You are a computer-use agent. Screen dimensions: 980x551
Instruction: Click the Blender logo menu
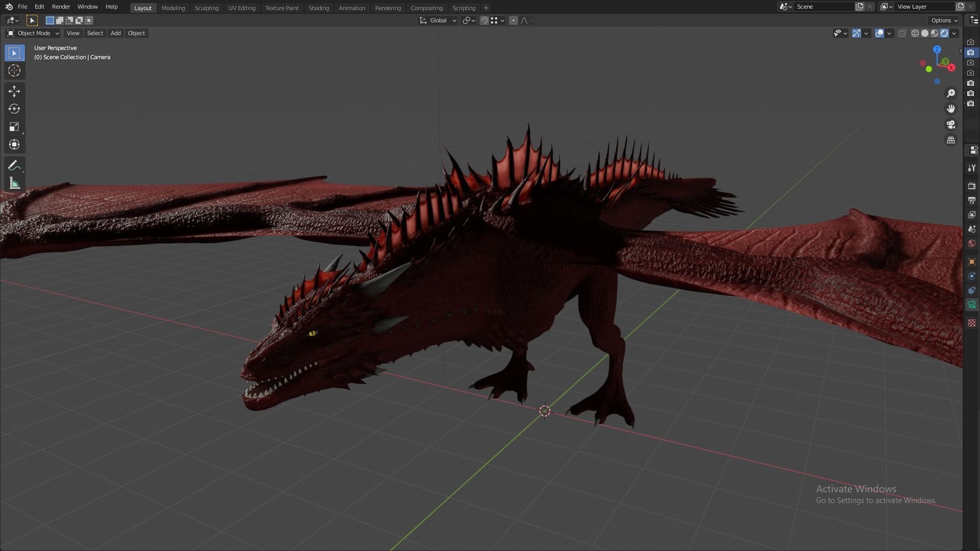(9, 7)
